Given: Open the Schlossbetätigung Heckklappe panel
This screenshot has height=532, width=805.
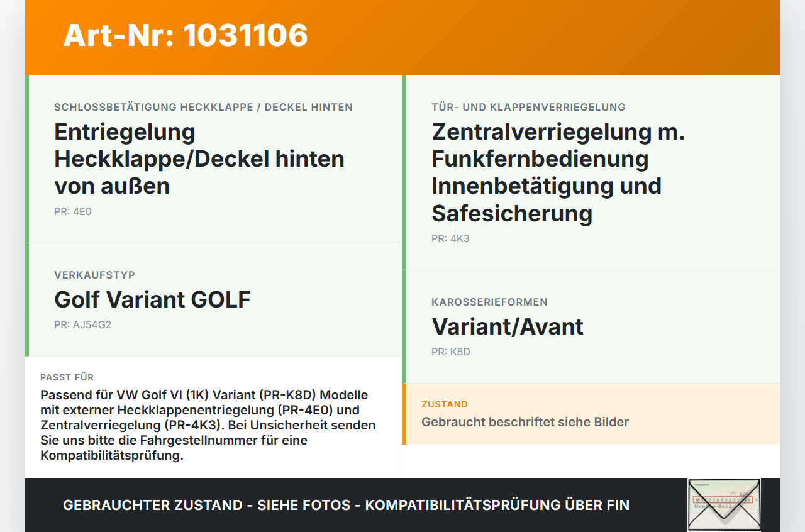Looking at the screenshot, I should click(204, 107).
